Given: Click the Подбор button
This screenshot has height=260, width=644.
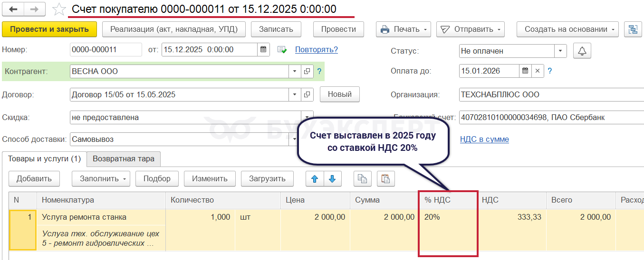Looking at the screenshot, I should (157, 179).
